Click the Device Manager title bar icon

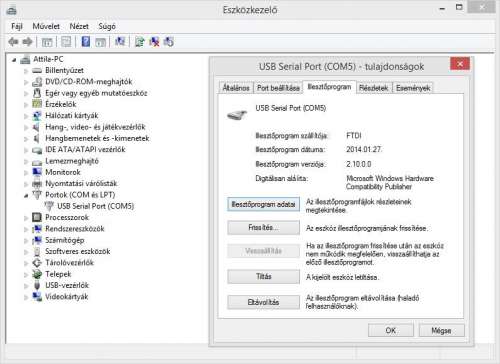tap(11, 10)
